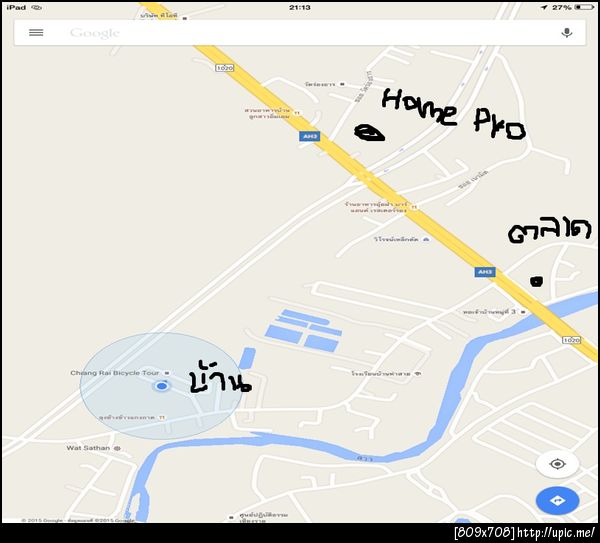Screen dimensions: 600x543
Task: Tap the restaurant icon south of location circle
Action: click(x=162, y=417)
